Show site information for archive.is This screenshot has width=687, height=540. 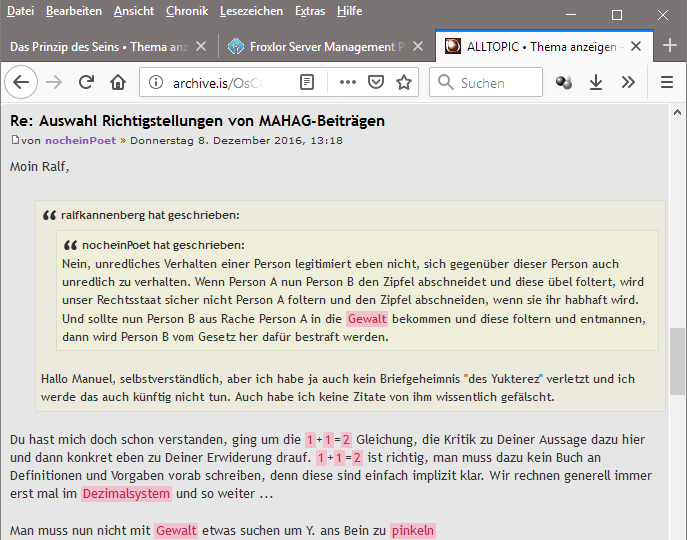tap(156, 83)
